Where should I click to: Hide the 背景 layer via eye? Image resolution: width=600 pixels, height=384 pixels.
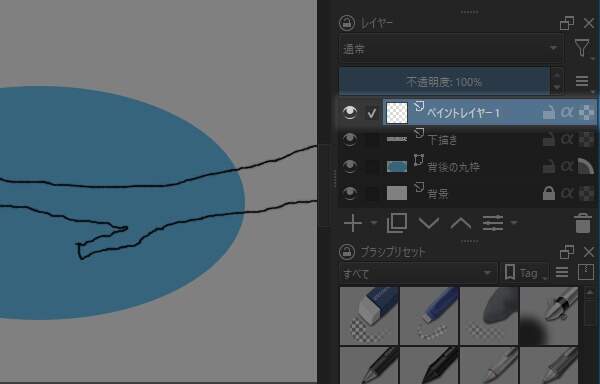click(x=350, y=193)
